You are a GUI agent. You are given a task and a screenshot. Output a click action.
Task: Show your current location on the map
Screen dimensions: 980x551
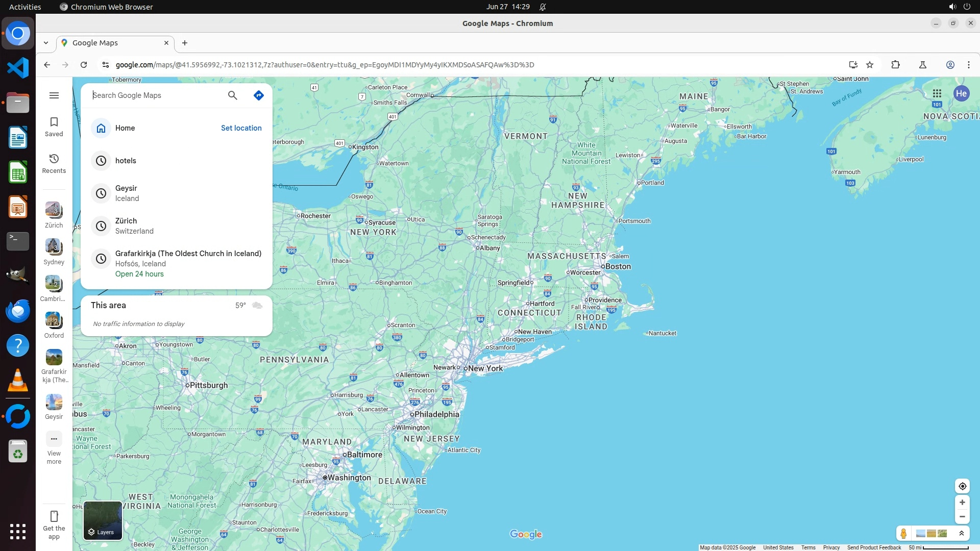tap(962, 486)
